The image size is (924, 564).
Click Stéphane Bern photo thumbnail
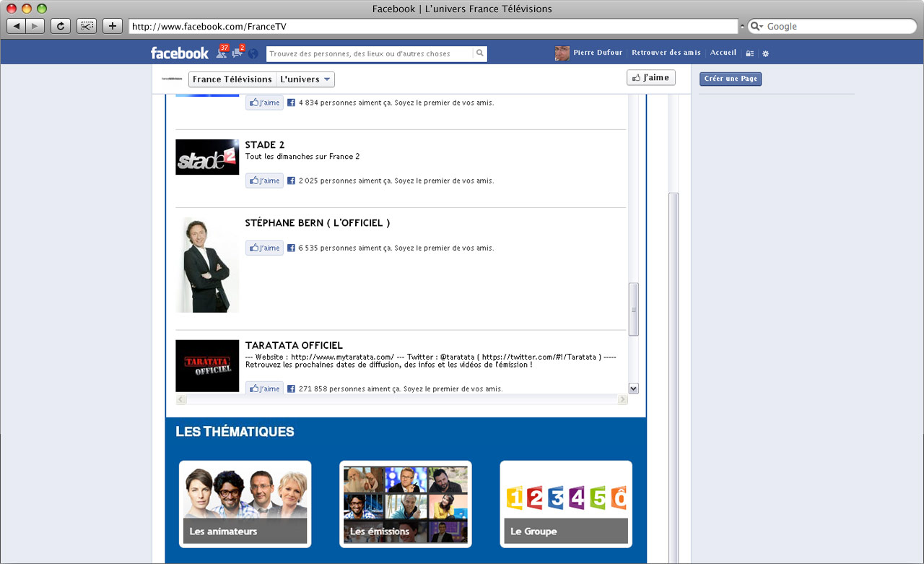pos(207,265)
